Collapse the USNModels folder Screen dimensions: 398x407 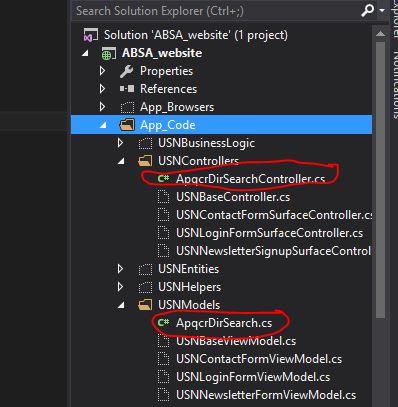121,305
